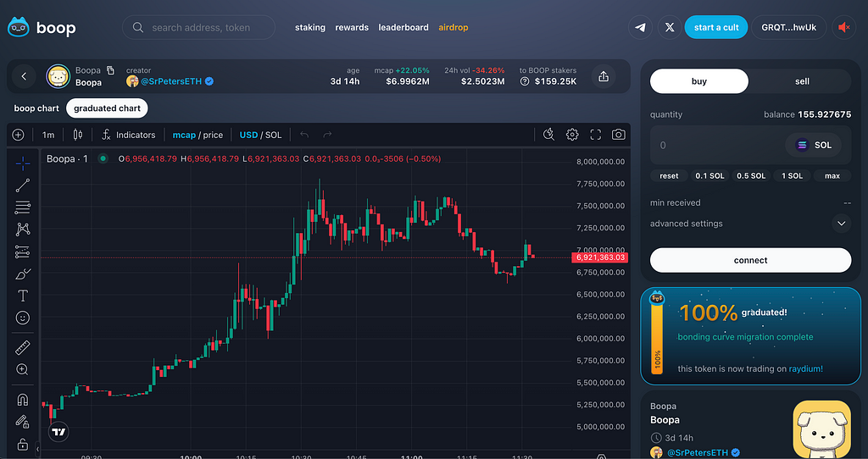Select the Fibonacci horizontal lines tool

tap(23, 207)
